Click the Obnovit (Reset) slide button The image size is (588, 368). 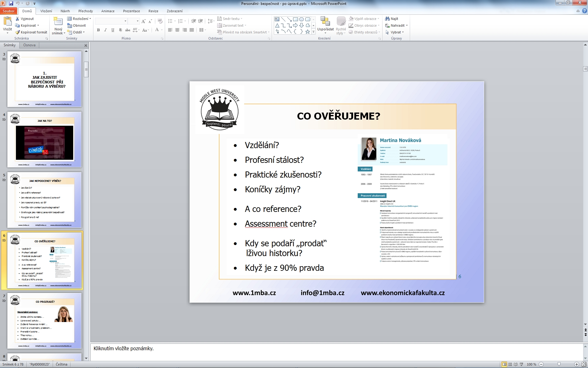click(x=77, y=25)
